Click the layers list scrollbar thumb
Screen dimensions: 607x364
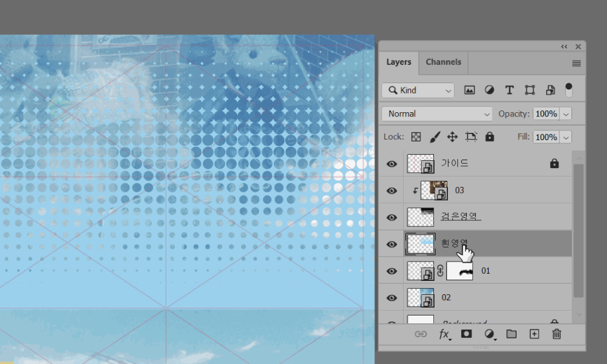578,231
